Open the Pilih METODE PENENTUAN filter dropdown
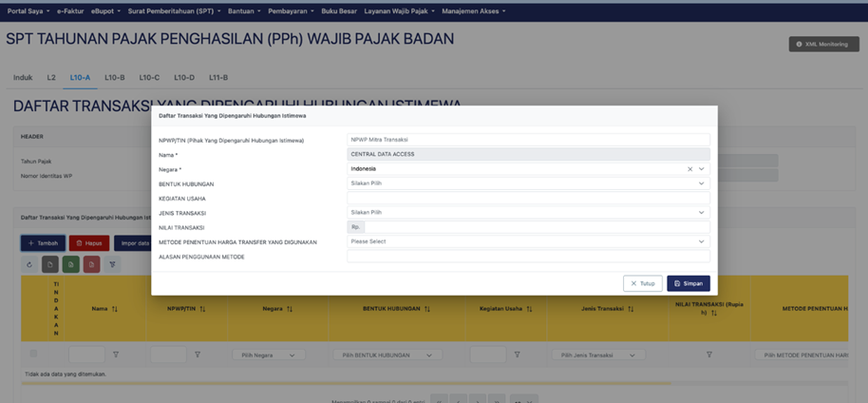868x403 pixels. pos(802,355)
